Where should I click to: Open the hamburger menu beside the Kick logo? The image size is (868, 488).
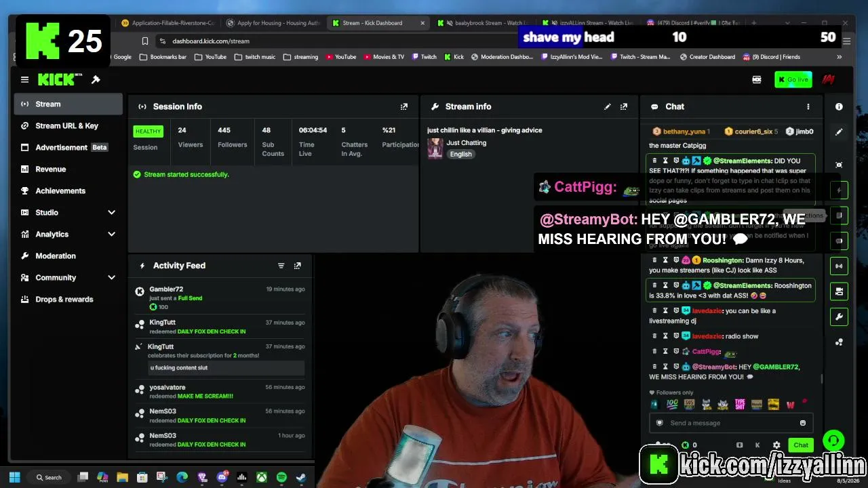click(24, 80)
